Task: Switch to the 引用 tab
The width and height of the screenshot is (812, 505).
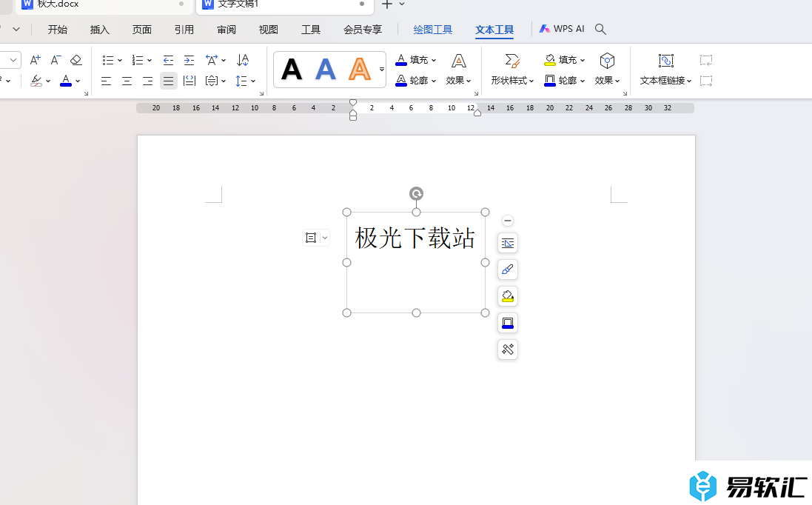Action: pos(184,30)
